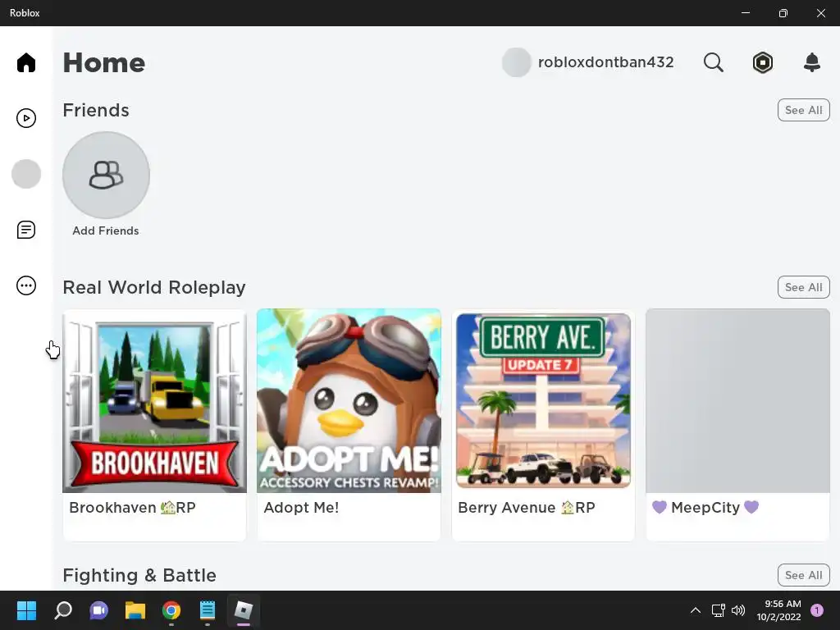
Task: Open the MeepCity placeholder thumbnail
Action: point(737,400)
